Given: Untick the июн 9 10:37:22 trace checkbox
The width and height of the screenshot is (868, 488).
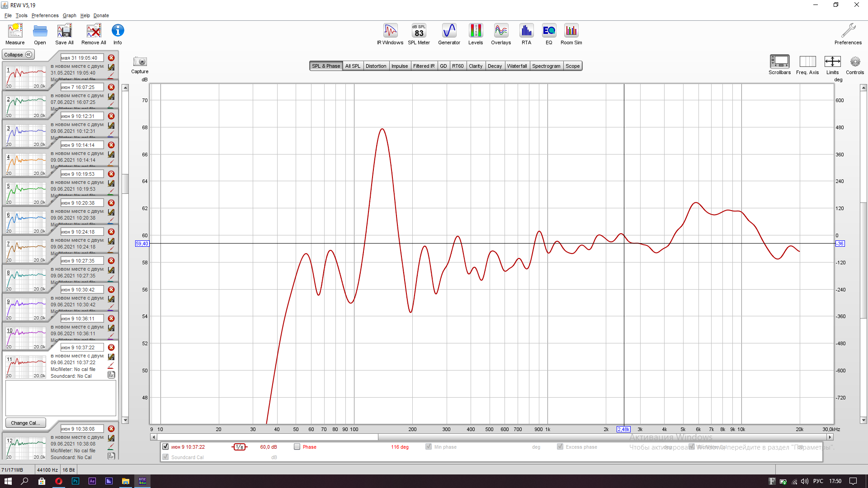Looking at the screenshot, I should [x=165, y=447].
